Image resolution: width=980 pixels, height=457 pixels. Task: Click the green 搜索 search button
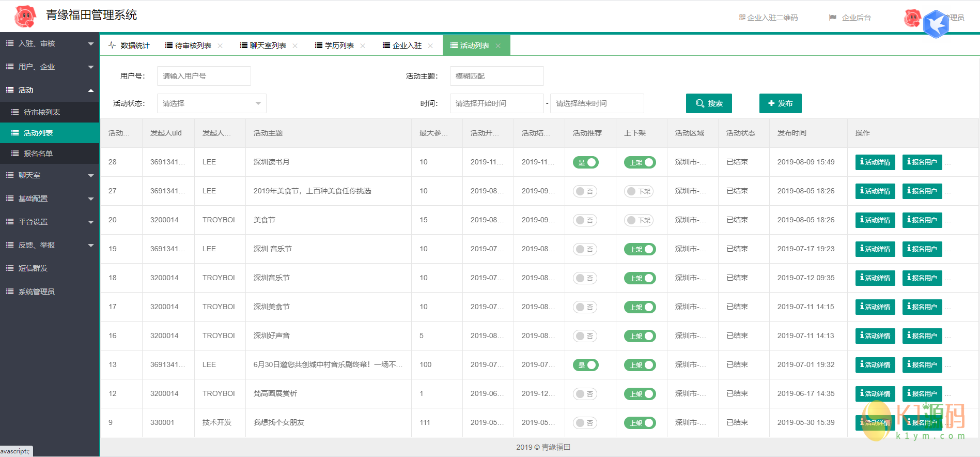click(708, 103)
